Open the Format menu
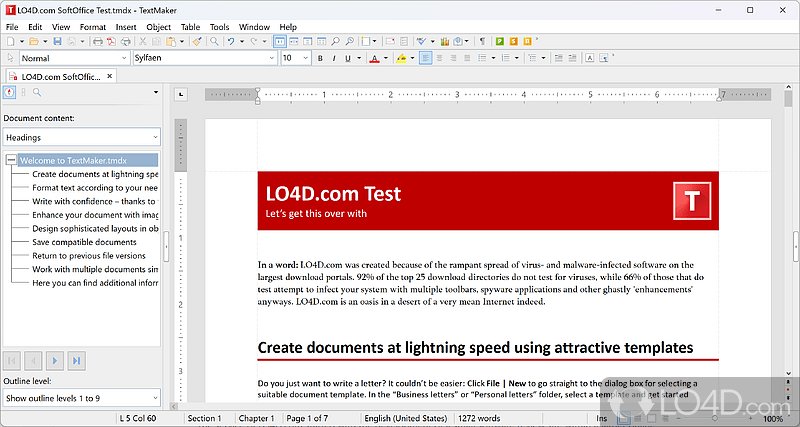This screenshot has width=800, height=427. point(93,27)
